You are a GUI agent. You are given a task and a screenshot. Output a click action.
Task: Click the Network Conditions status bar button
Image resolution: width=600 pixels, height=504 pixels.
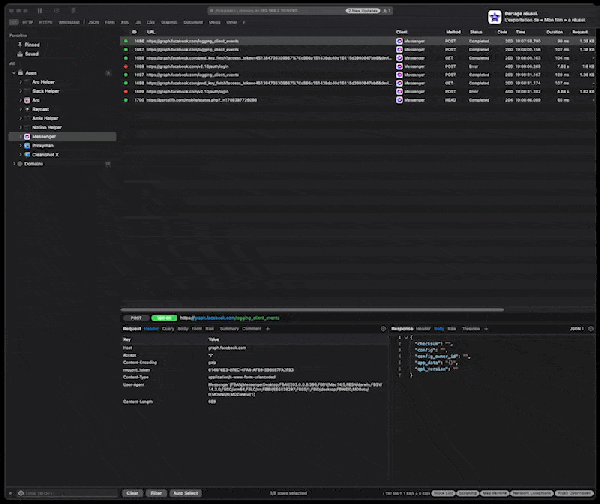[x=532, y=493]
